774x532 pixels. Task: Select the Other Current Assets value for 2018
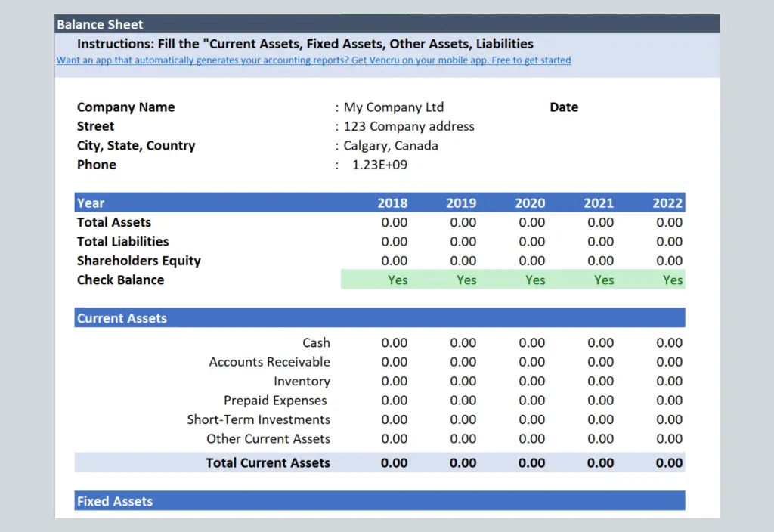pyautogui.click(x=394, y=439)
